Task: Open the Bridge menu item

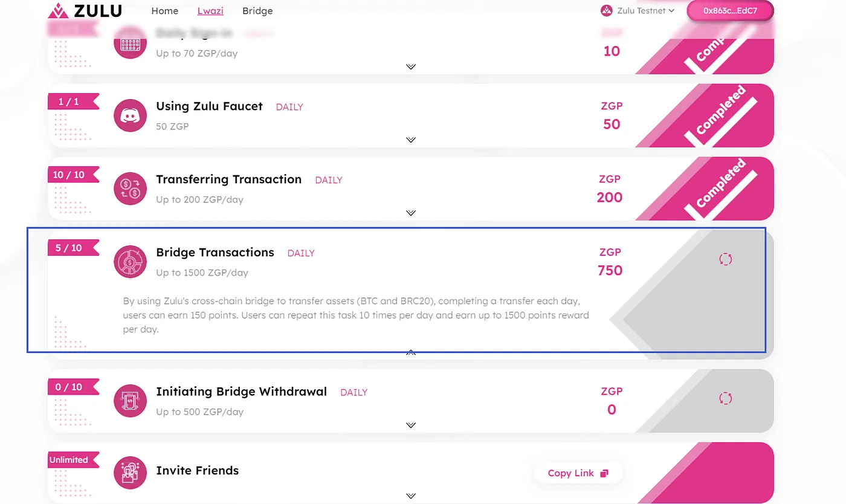Action: (257, 11)
